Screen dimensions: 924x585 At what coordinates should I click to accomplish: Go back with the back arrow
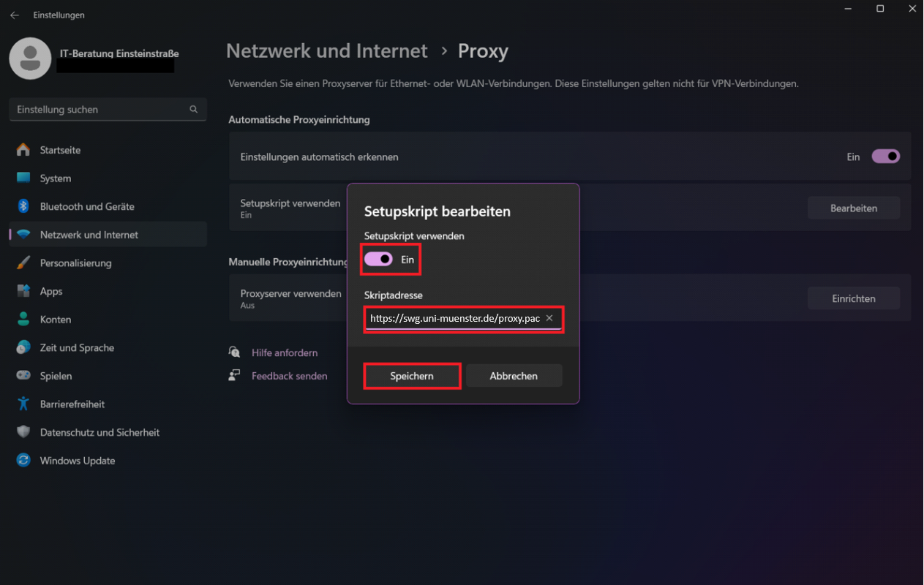coord(15,15)
